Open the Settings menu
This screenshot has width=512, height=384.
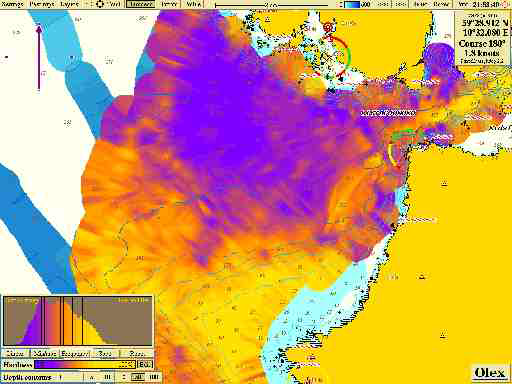13,4
